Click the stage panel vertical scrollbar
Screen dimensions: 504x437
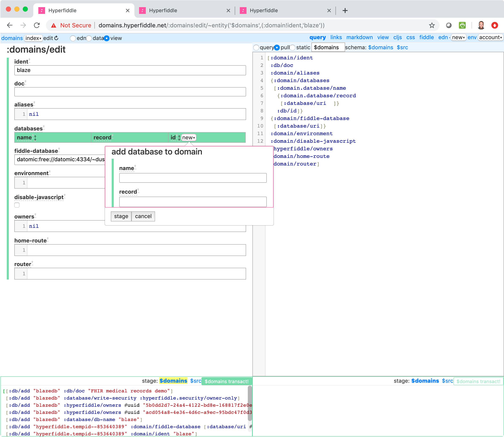point(249,404)
